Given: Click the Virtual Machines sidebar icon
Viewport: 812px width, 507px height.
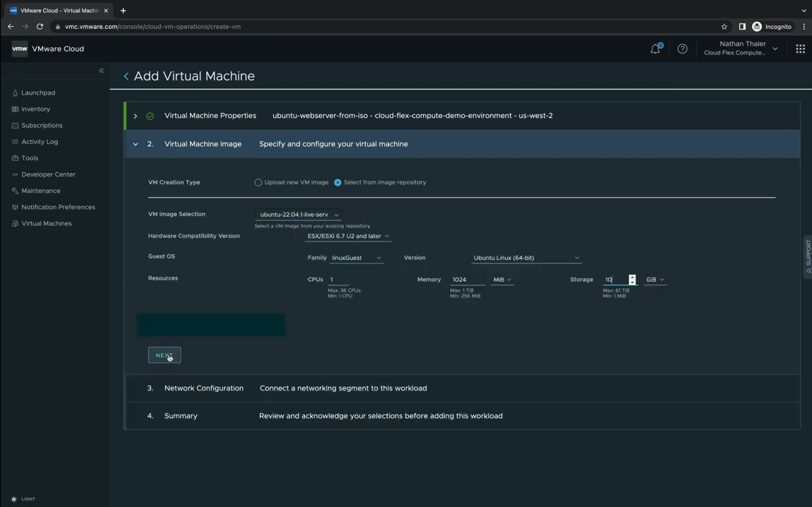Looking at the screenshot, I should tap(15, 223).
